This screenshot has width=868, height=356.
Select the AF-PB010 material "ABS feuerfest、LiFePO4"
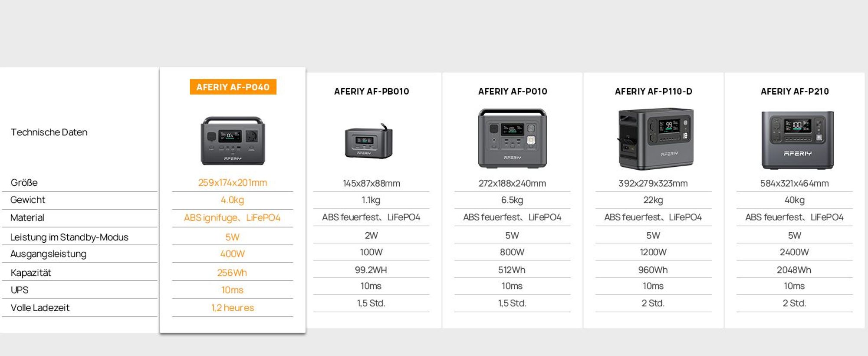point(371,217)
